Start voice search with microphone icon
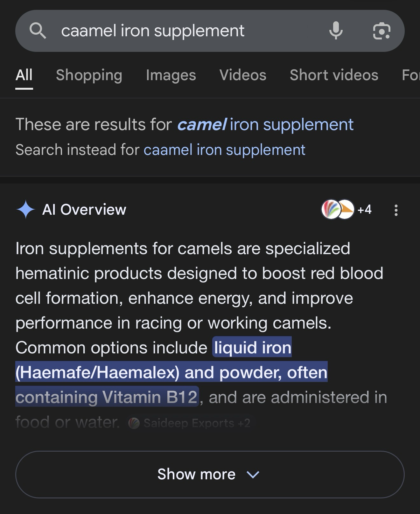Image resolution: width=420 pixels, height=514 pixels. (336, 31)
